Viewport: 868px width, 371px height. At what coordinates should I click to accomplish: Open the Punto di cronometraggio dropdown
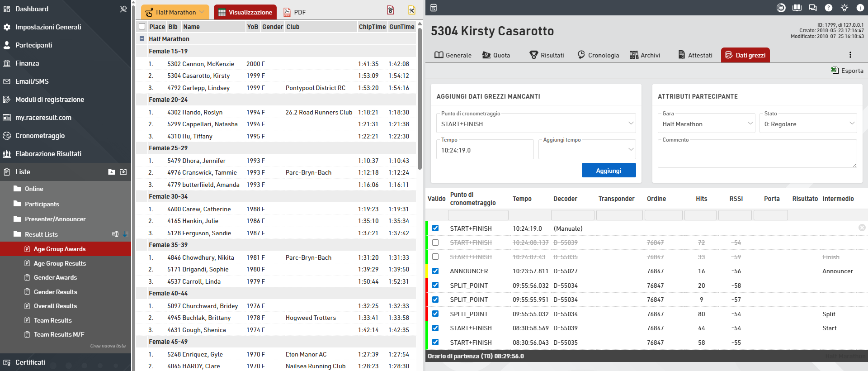(x=535, y=124)
